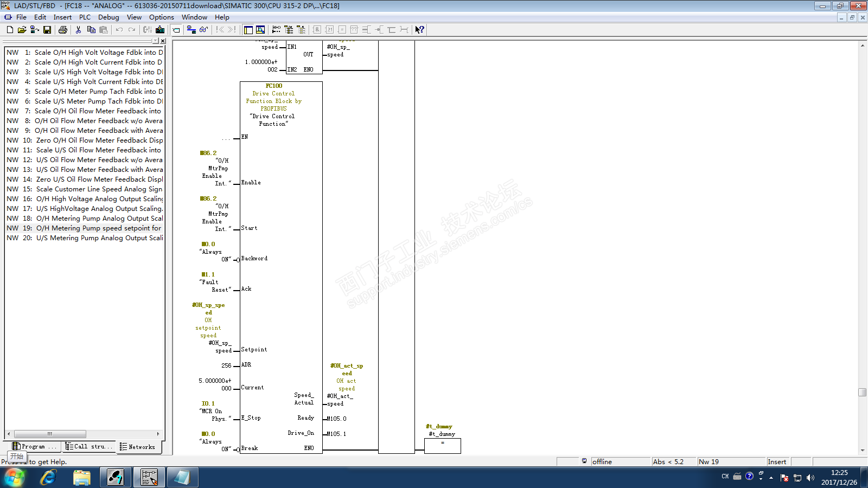Toggle the Overviews panel icon
Image resolution: width=868 pixels, height=488 pixels.
point(248,30)
